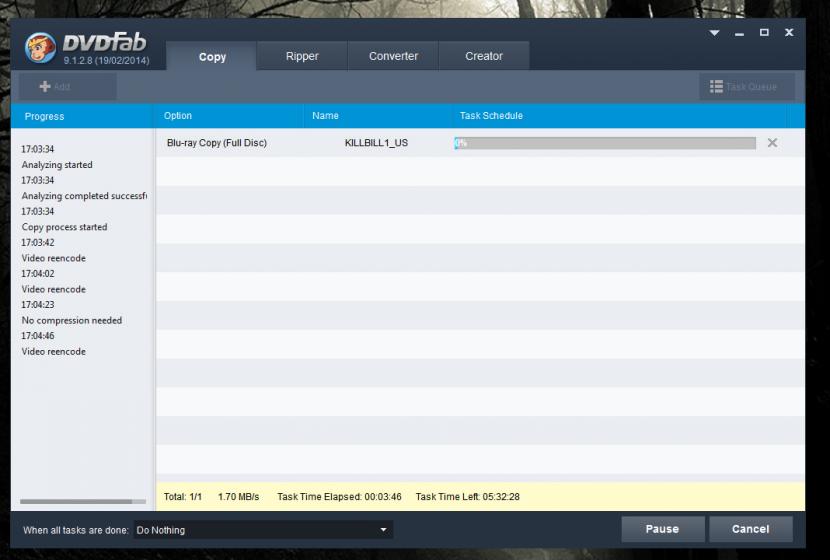The height and width of the screenshot is (560, 830).
Task: Minimize the DVDFab window
Action: tap(739, 34)
